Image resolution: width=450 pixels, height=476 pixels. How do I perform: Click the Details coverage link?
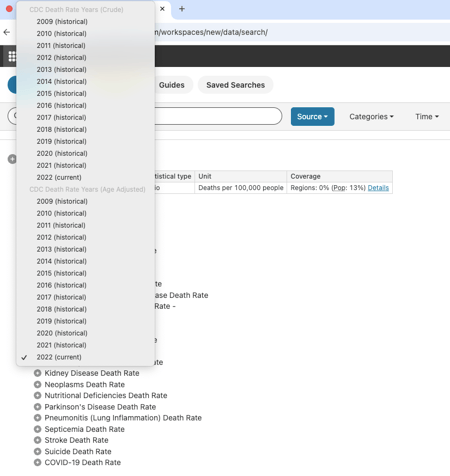click(x=378, y=188)
